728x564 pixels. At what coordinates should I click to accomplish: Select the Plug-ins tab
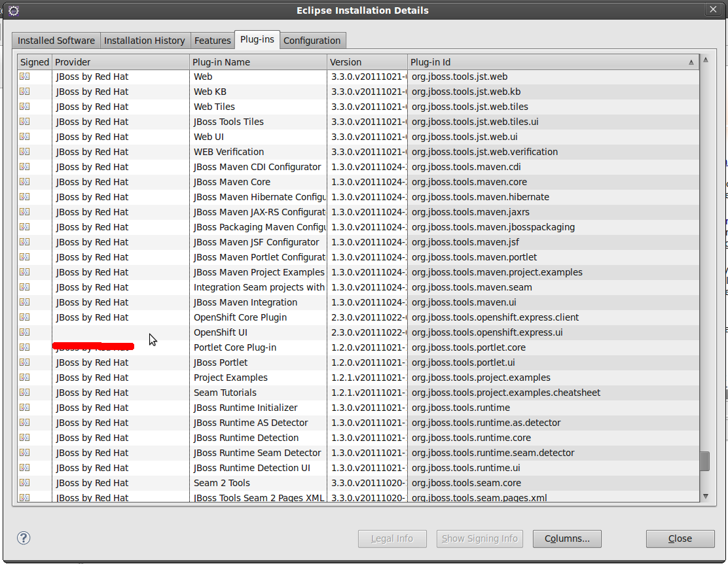[x=257, y=39]
